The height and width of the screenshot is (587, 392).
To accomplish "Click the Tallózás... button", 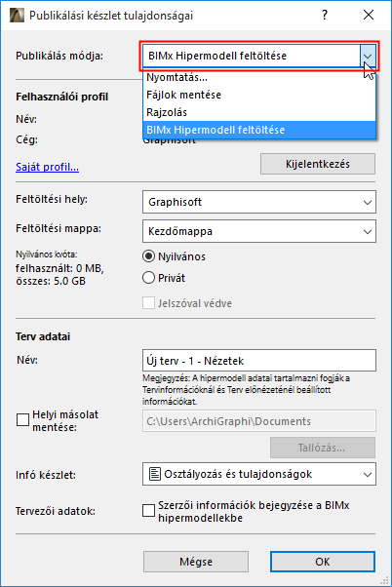I will coord(323,448).
